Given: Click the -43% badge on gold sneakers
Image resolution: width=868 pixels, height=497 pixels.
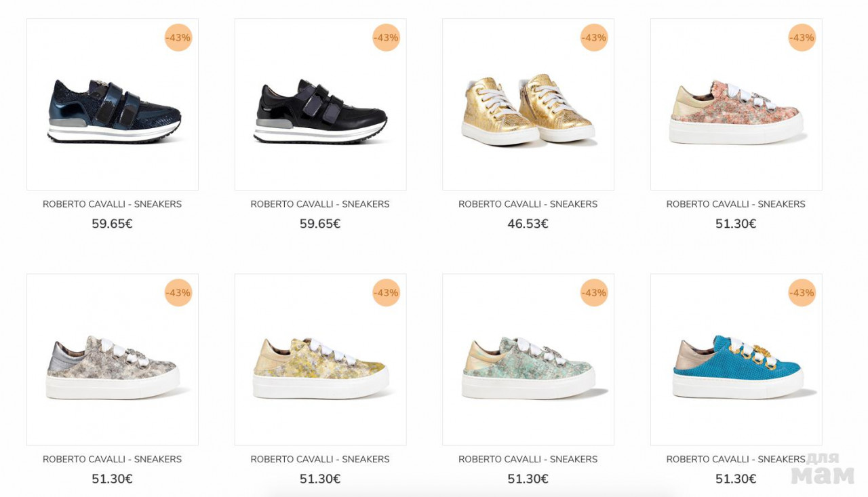Looking at the screenshot, I should (594, 37).
